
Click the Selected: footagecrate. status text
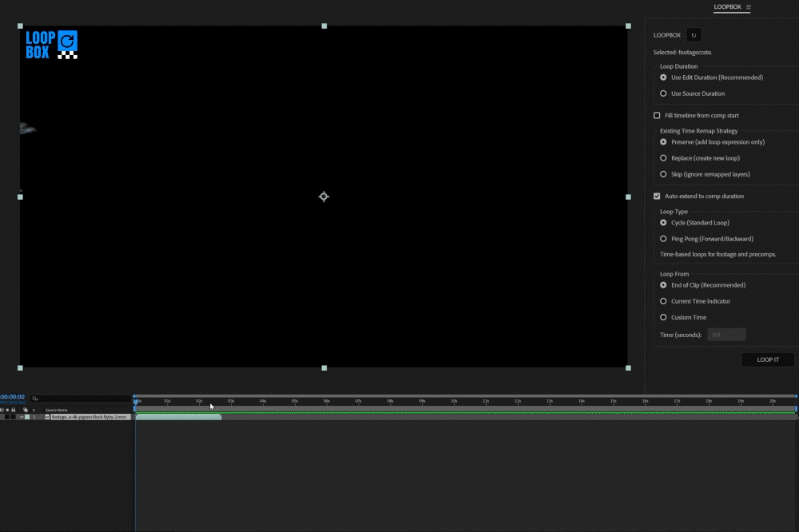pyautogui.click(x=683, y=53)
